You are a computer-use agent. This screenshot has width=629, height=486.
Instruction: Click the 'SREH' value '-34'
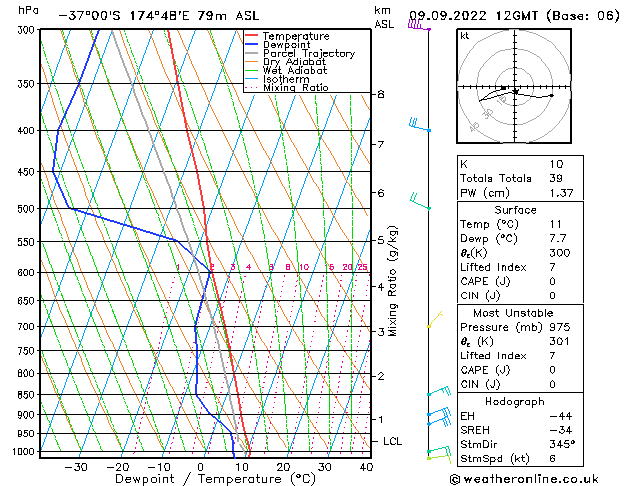[x=560, y=430]
